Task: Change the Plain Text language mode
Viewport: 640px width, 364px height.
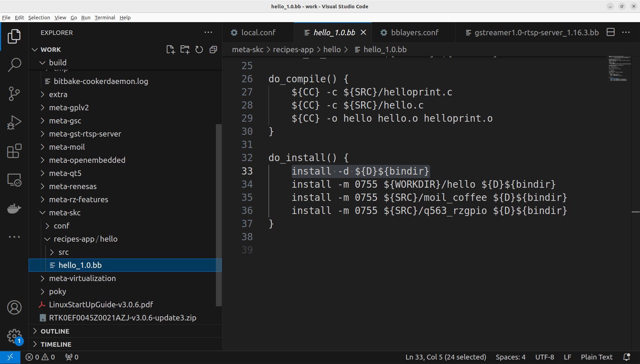Action: click(596, 357)
